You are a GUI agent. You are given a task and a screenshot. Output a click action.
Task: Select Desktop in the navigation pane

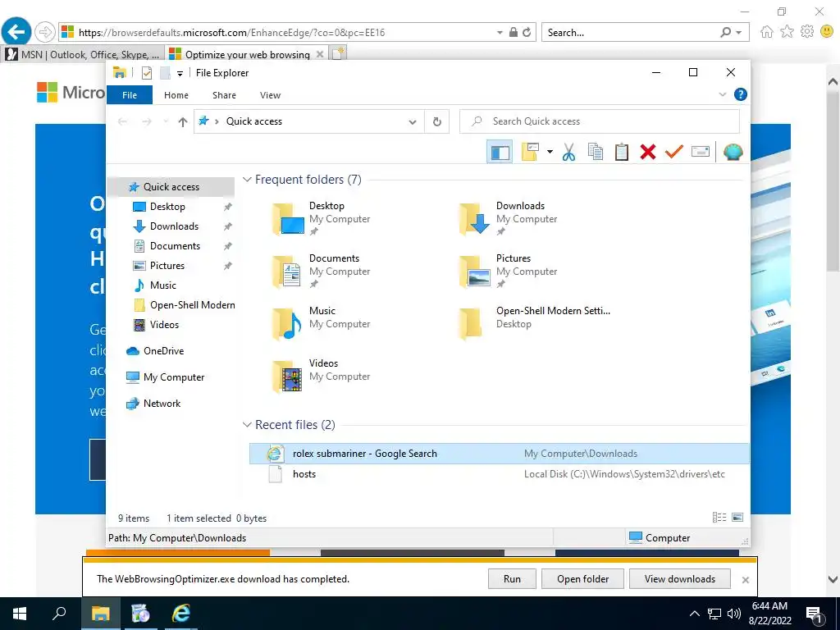(167, 207)
